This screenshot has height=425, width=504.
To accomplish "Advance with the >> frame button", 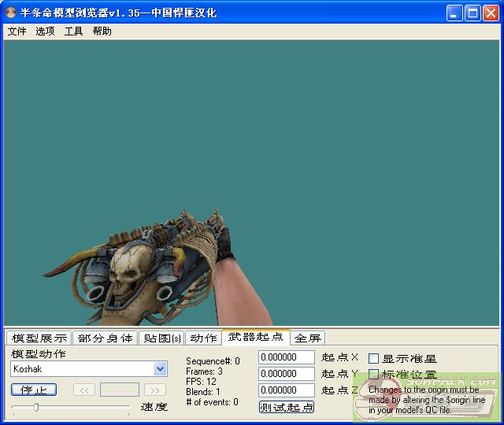I will coord(155,390).
